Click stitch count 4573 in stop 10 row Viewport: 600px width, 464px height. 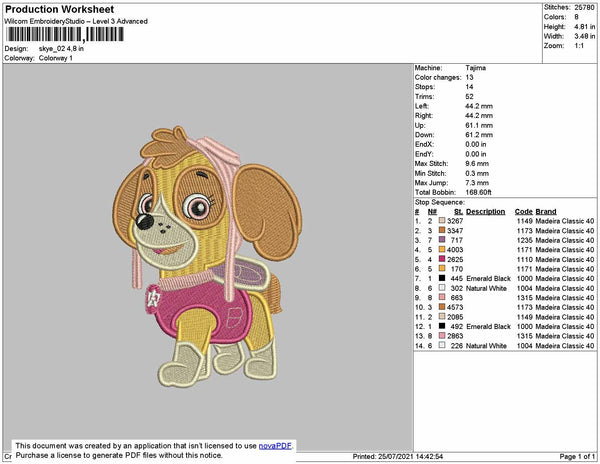click(455, 307)
